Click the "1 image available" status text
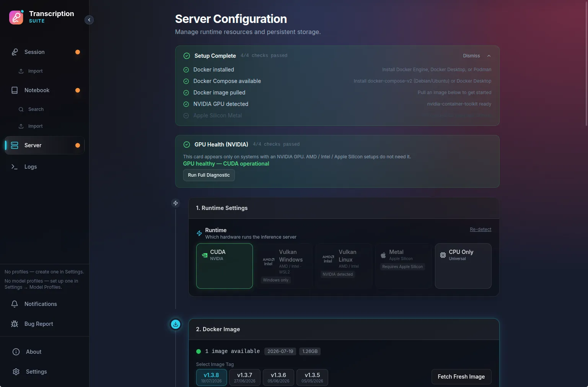Screen dimensions: 588x387 pyautogui.click(x=233, y=351)
